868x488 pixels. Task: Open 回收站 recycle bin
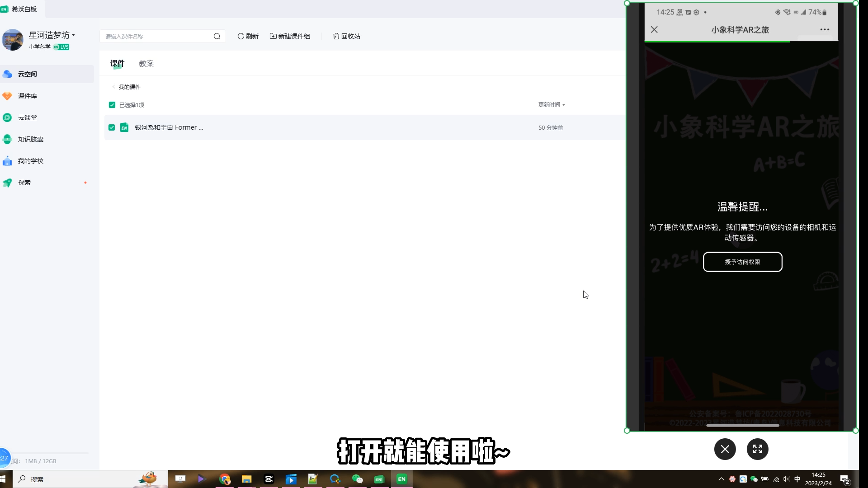(347, 36)
